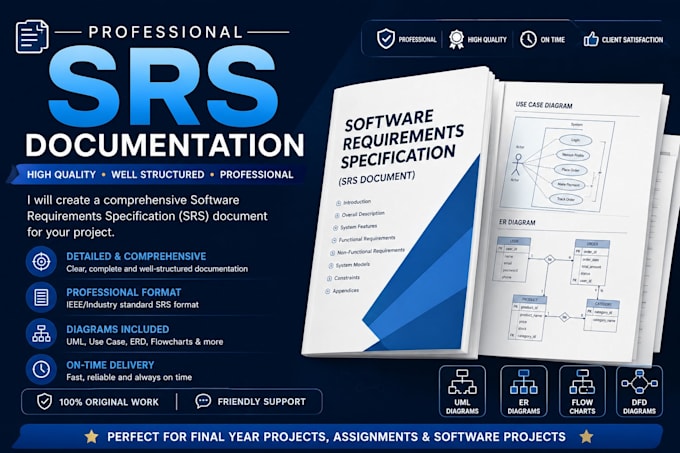The width and height of the screenshot is (680, 453).
Task: Select the Flow Charts tile
Action: pyautogui.click(x=582, y=391)
